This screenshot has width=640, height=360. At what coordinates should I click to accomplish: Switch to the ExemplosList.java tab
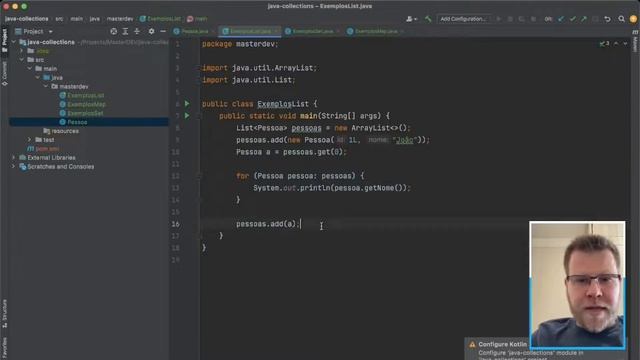pyautogui.click(x=250, y=31)
